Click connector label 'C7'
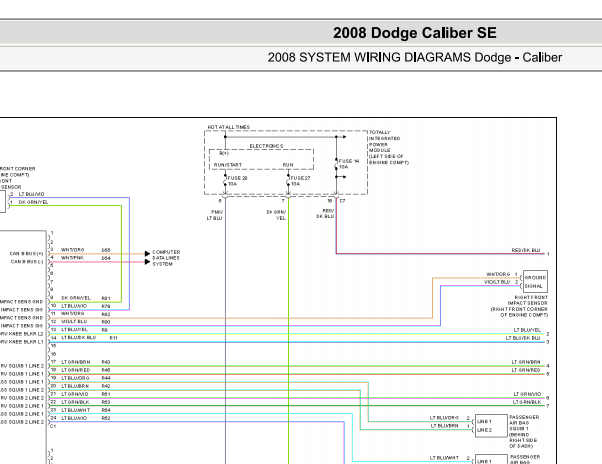The width and height of the screenshot is (602, 464). point(342,201)
